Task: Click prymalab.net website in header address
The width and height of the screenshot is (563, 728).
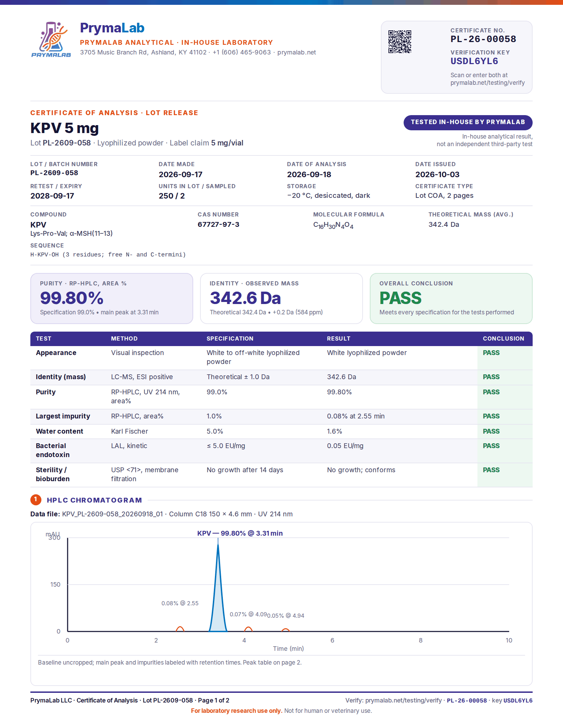Action: (296, 52)
